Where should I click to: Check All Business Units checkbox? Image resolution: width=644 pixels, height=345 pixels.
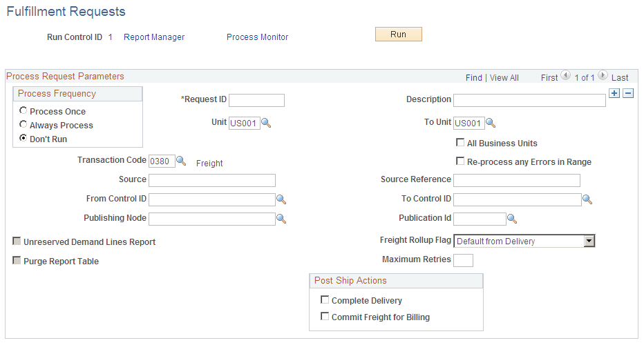tap(460, 142)
